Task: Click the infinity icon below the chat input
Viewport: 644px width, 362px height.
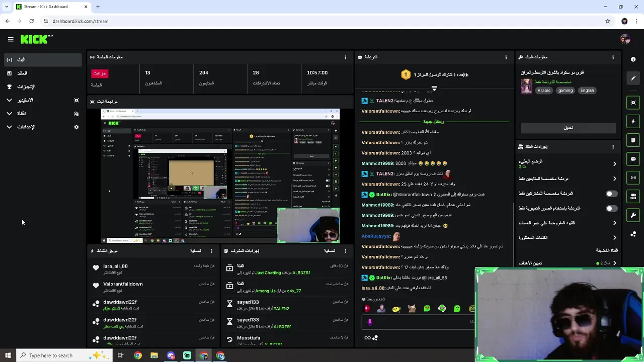Action: [x=367, y=338]
